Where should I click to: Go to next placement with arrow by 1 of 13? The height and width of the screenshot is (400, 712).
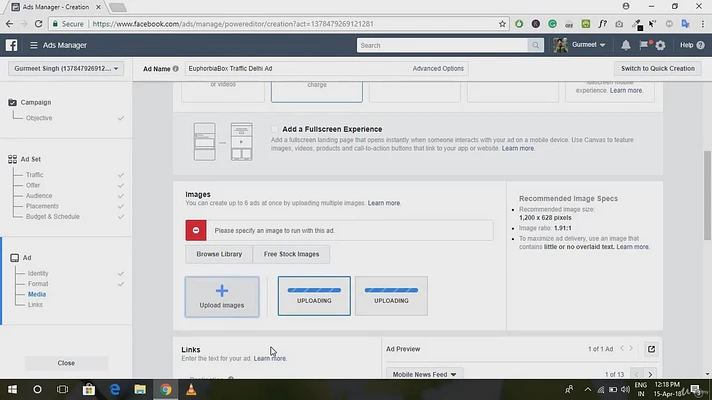[650, 374]
